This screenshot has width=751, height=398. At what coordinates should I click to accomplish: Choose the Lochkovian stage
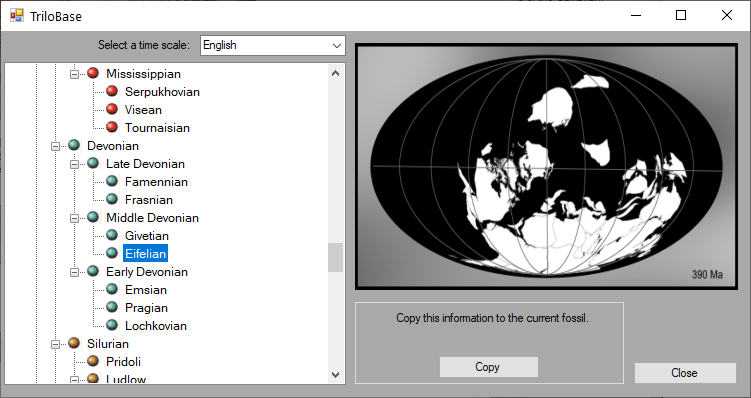coord(156,326)
